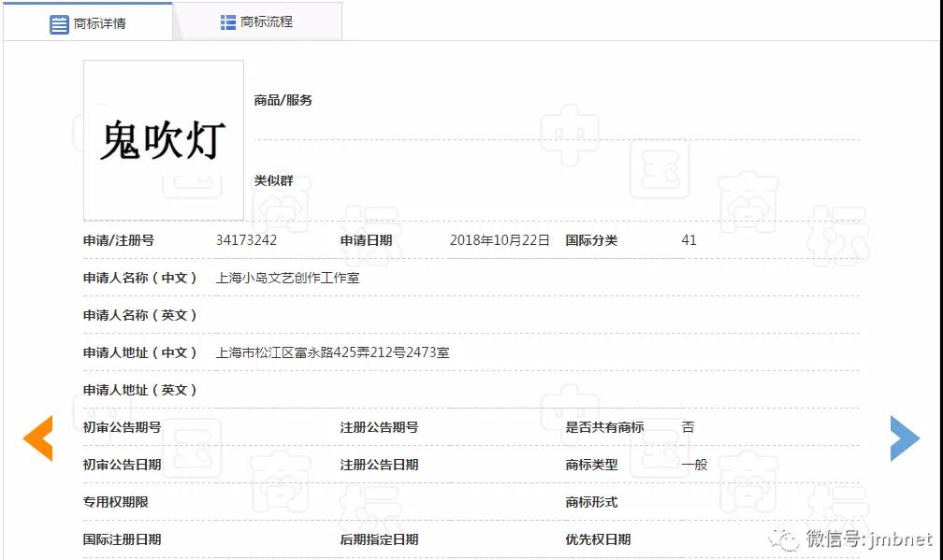Screen dimensions: 943x560
Task: Click the 否 value
Action: (688, 427)
